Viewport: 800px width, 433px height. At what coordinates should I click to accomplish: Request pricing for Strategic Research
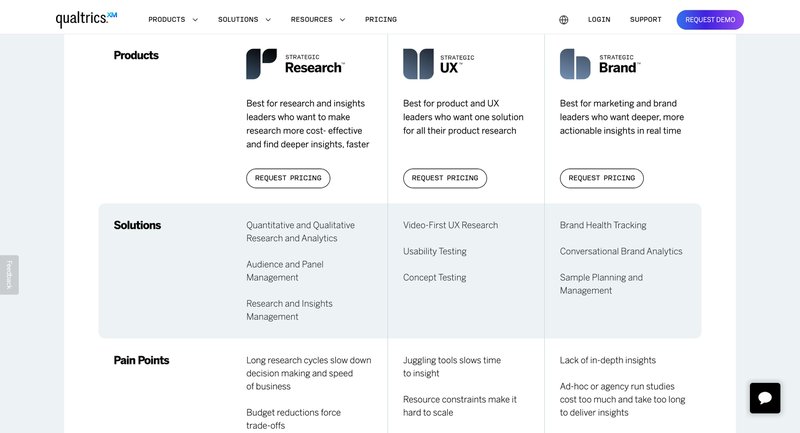pos(288,178)
